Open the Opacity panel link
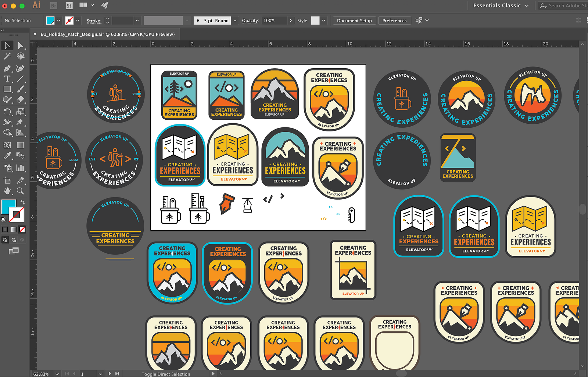The height and width of the screenshot is (377, 588). (x=251, y=21)
